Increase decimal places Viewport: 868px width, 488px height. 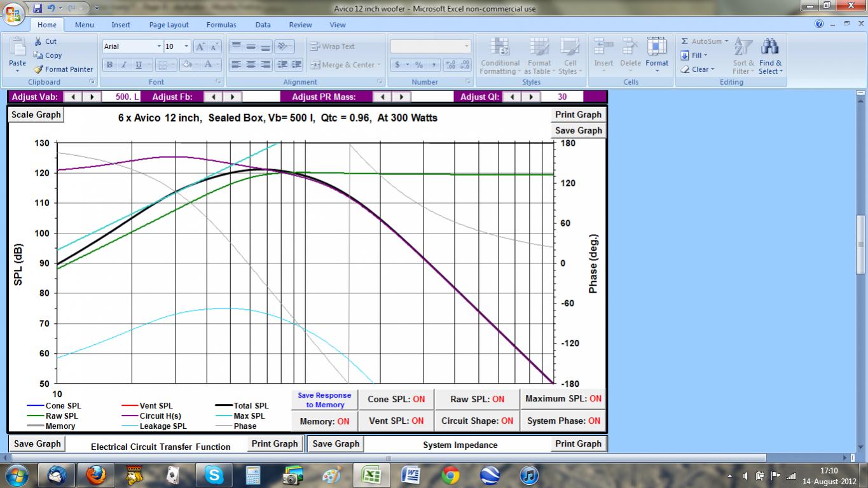[450, 65]
